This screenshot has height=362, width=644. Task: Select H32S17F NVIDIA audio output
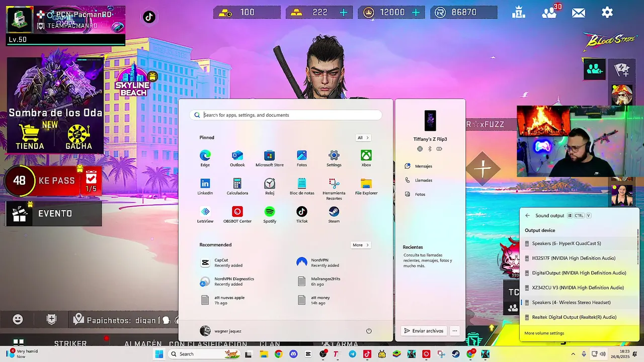(x=580, y=258)
